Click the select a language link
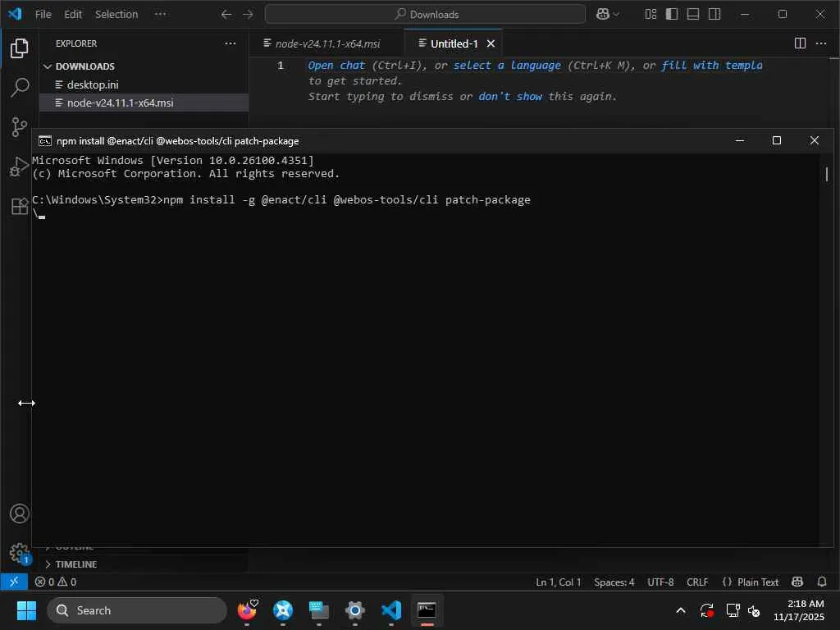The width and height of the screenshot is (840, 630). pyautogui.click(x=507, y=66)
